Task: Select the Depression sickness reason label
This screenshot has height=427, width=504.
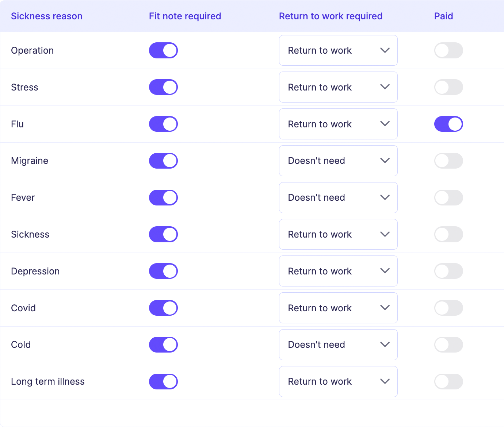Action: pyautogui.click(x=35, y=272)
